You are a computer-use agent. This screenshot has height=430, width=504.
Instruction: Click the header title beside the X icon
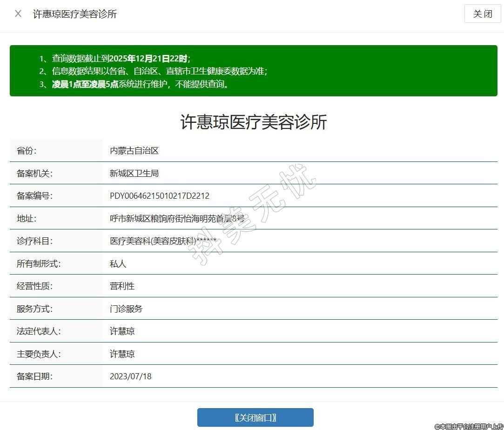coord(75,14)
